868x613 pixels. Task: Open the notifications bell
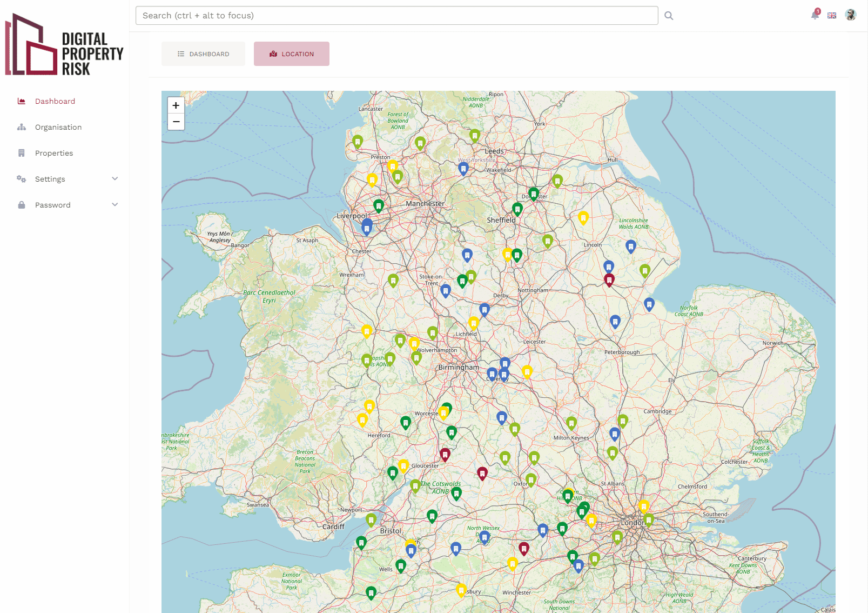click(815, 15)
